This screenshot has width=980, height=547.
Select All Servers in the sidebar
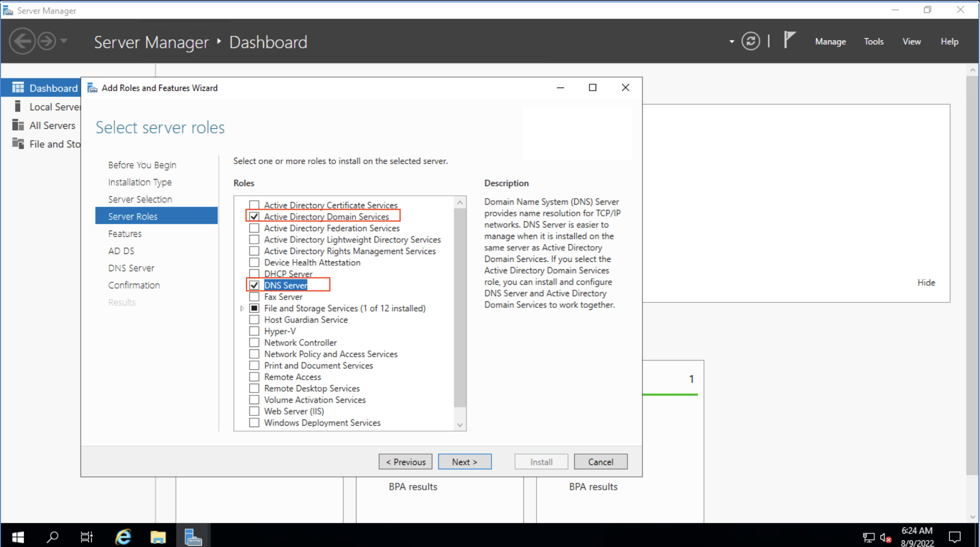point(41,125)
